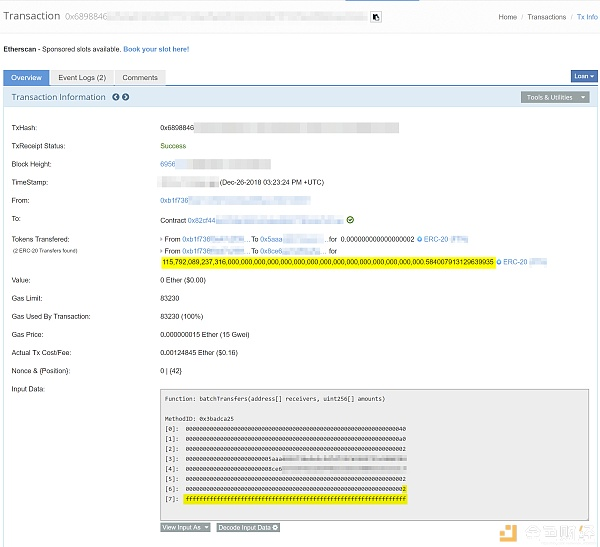Open second transfer sender 0xb1f738 link

(196, 251)
